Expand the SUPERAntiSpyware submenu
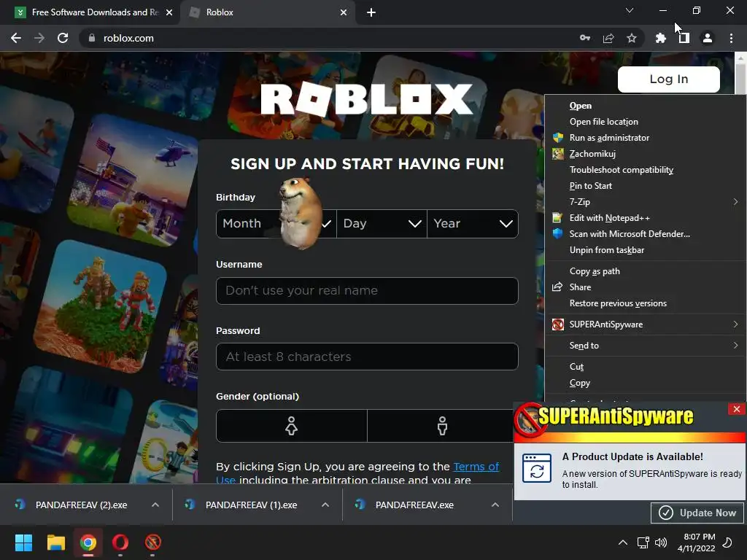This screenshot has width=747, height=560. pos(645,324)
